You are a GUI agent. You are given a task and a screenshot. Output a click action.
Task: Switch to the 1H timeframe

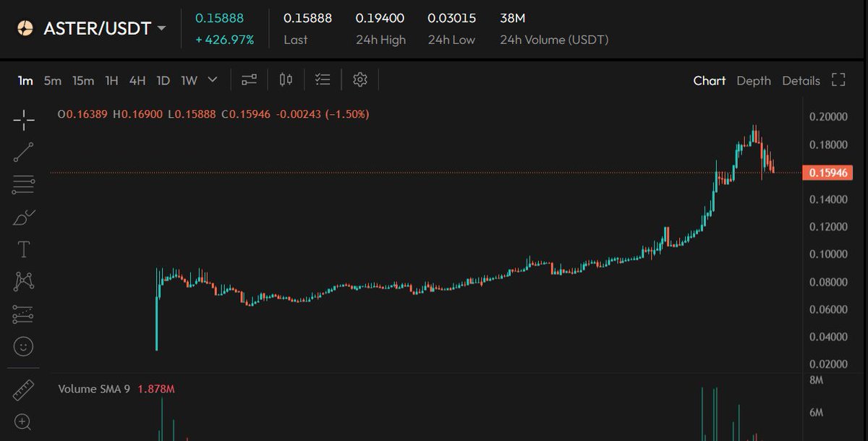coord(111,80)
